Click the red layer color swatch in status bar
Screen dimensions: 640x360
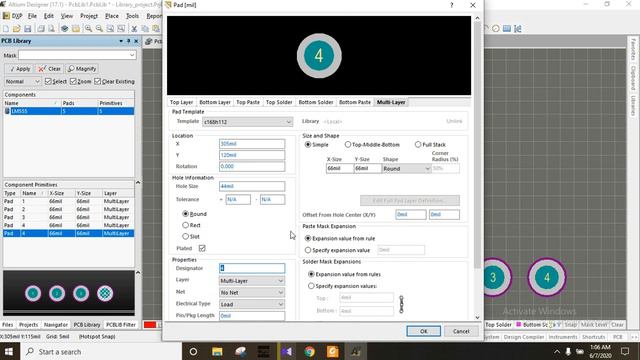(x=150, y=325)
